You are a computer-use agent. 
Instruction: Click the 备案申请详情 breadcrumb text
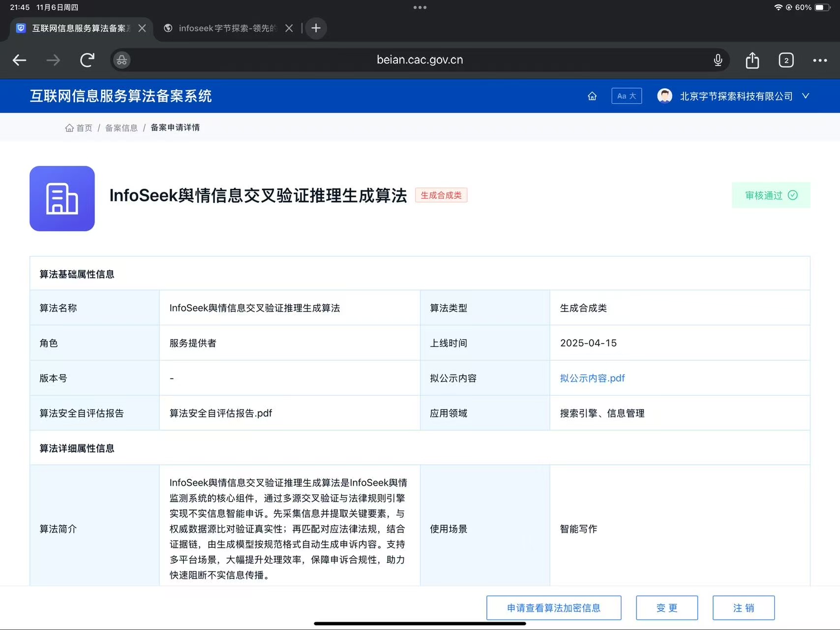point(175,127)
